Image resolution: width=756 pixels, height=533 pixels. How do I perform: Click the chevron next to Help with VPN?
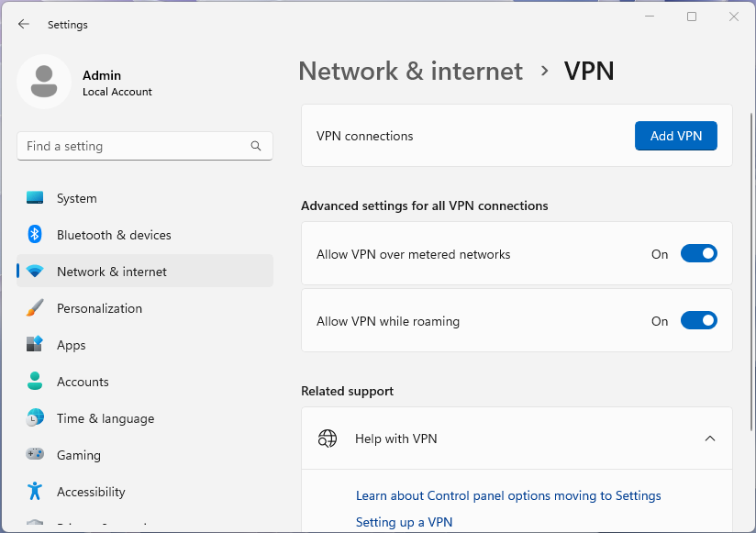[x=710, y=439]
